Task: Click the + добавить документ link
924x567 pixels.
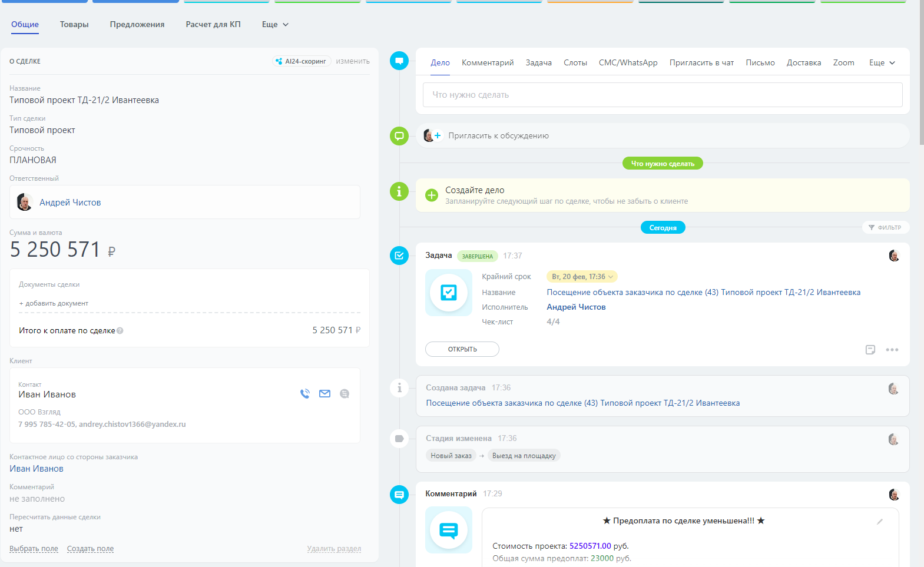Action: (54, 304)
